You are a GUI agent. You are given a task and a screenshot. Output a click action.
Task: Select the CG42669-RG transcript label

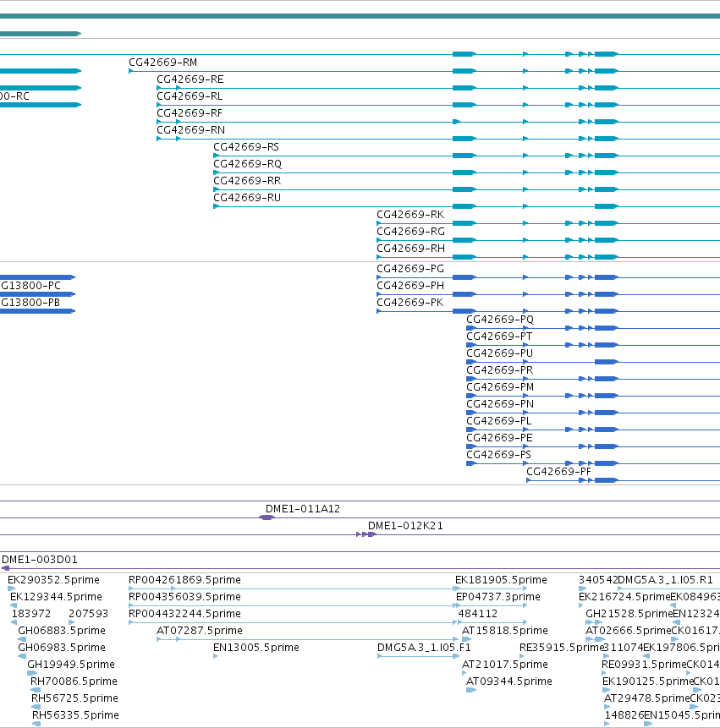(x=410, y=231)
